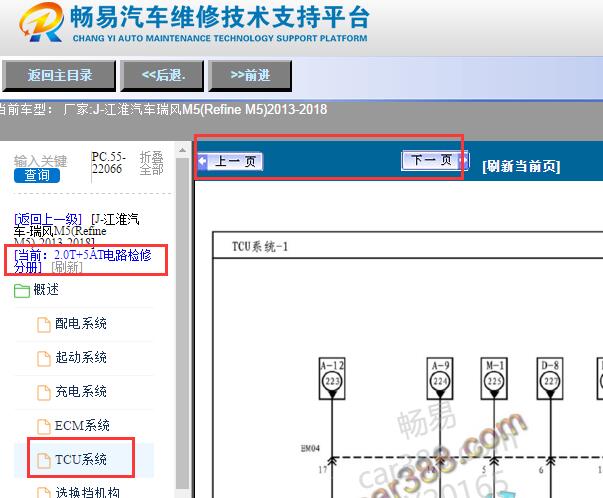
Task: Click the 查询 search button
Action: tap(37, 176)
